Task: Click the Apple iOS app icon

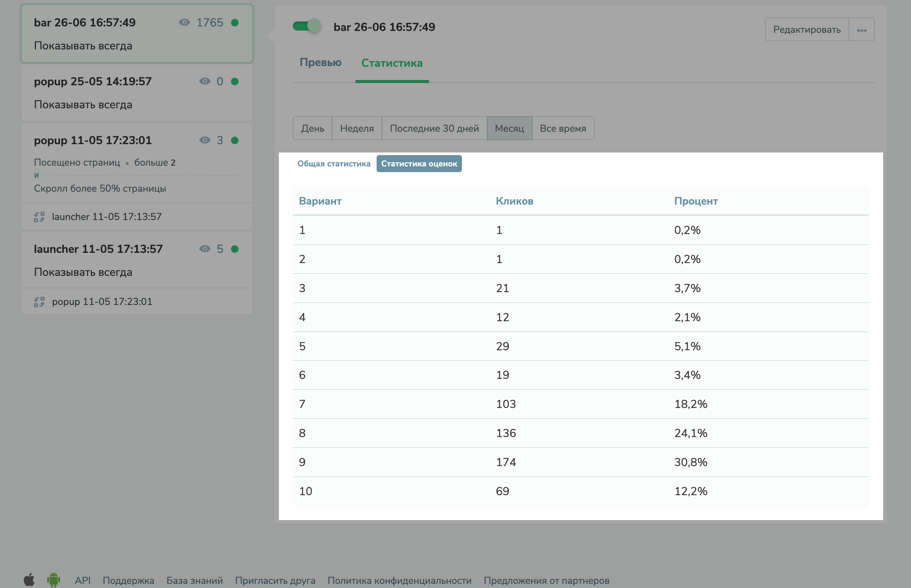Action: pyautogui.click(x=29, y=580)
